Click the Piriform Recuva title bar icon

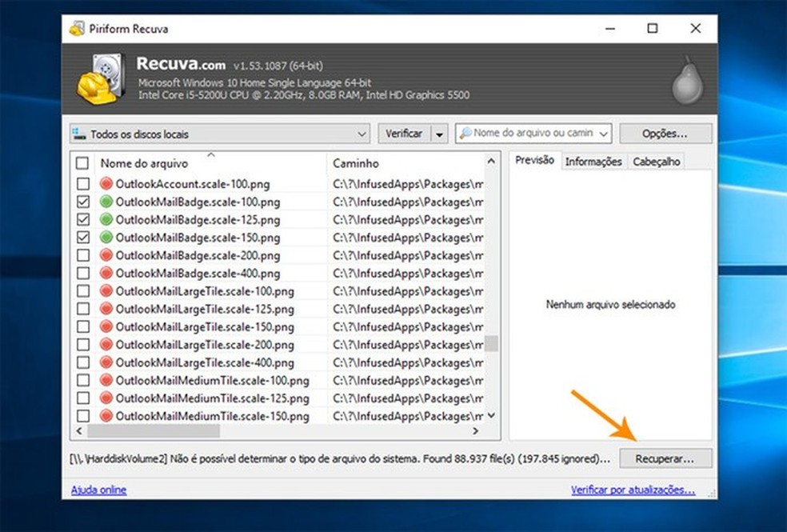[x=77, y=29]
